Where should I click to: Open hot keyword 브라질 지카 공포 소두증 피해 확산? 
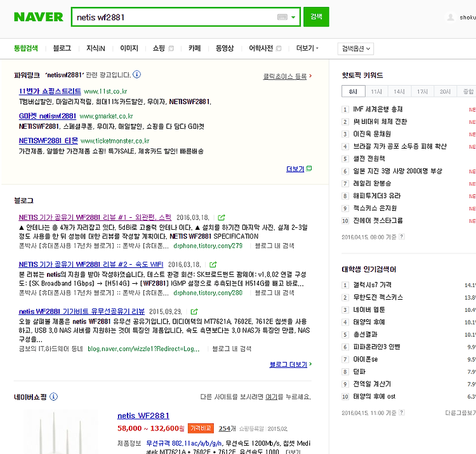click(x=400, y=146)
